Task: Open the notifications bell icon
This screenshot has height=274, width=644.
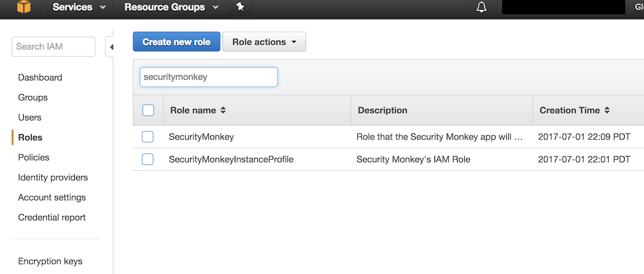Action: click(x=482, y=7)
